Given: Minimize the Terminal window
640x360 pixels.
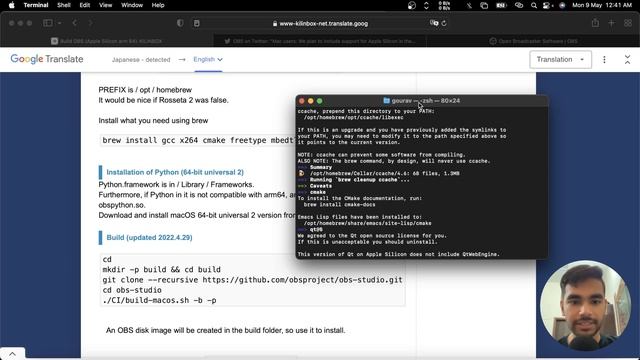Looking at the screenshot, I should pyautogui.click(x=311, y=101).
